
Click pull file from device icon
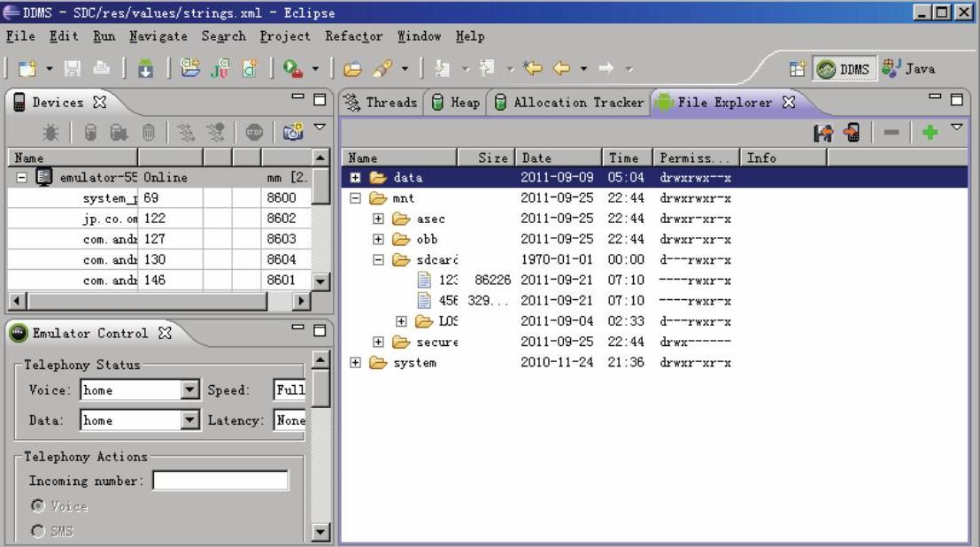(x=824, y=133)
